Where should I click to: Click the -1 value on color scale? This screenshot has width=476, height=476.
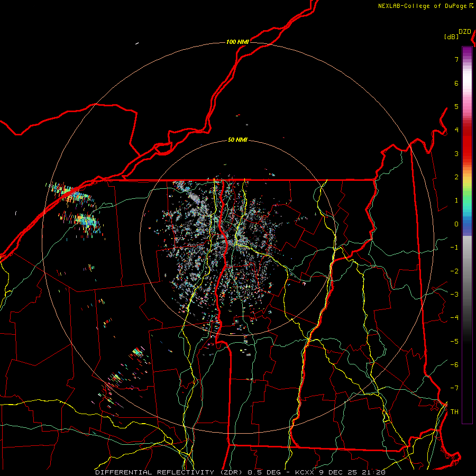click(x=454, y=248)
